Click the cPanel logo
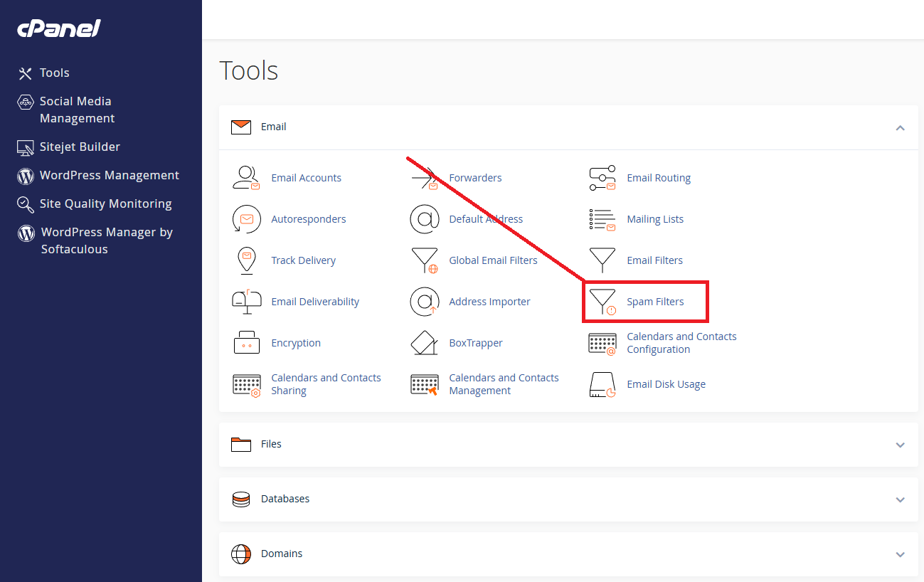Viewport: 924px width, 582px height. click(58, 29)
